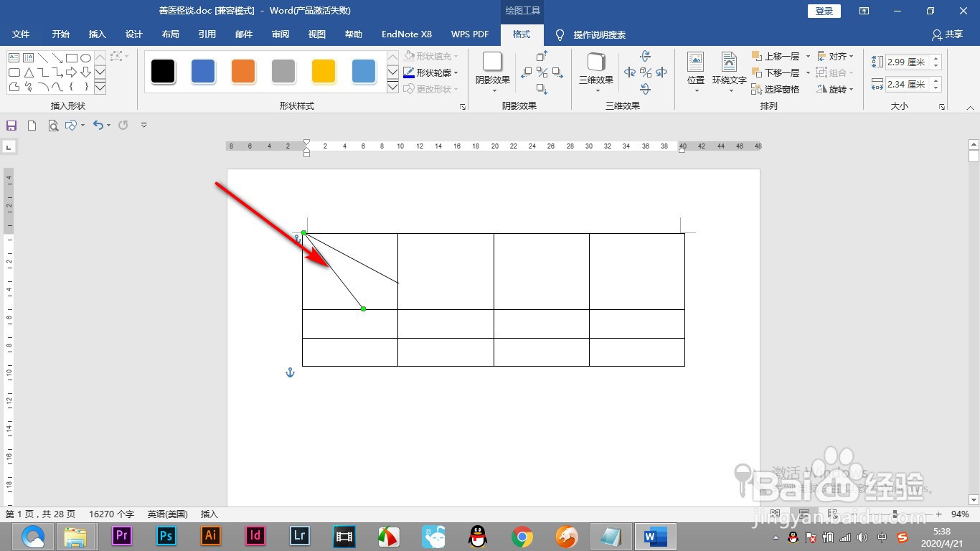Tilt 3D effect down

pyautogui.click(x=646, y=89)
